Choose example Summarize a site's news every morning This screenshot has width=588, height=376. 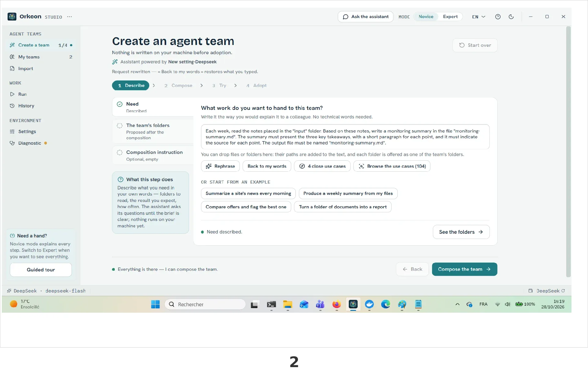pos(248,193)
